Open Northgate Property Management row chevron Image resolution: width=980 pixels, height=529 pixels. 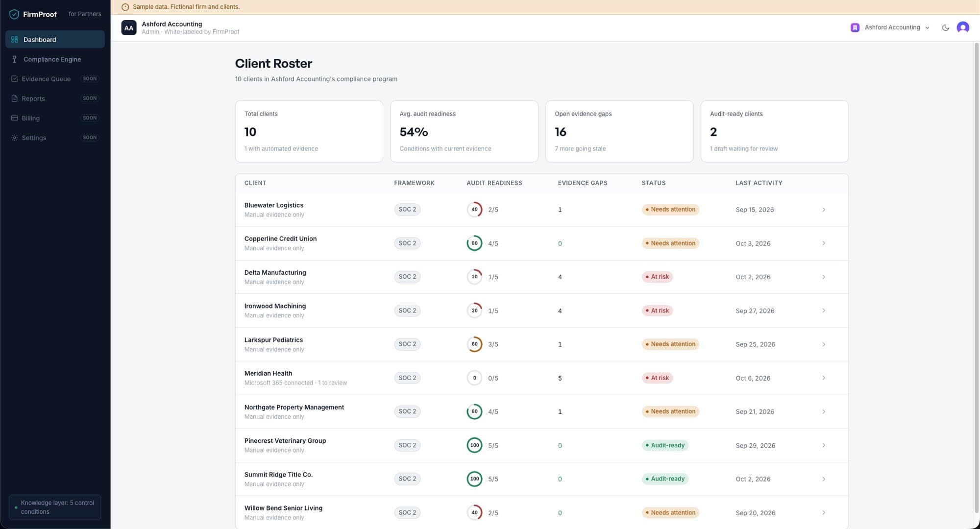[824, 411]
